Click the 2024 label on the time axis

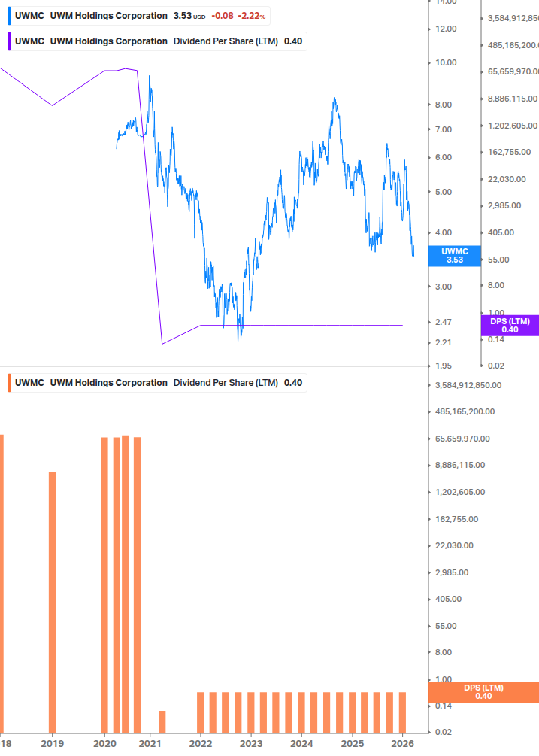click(301, 743)
